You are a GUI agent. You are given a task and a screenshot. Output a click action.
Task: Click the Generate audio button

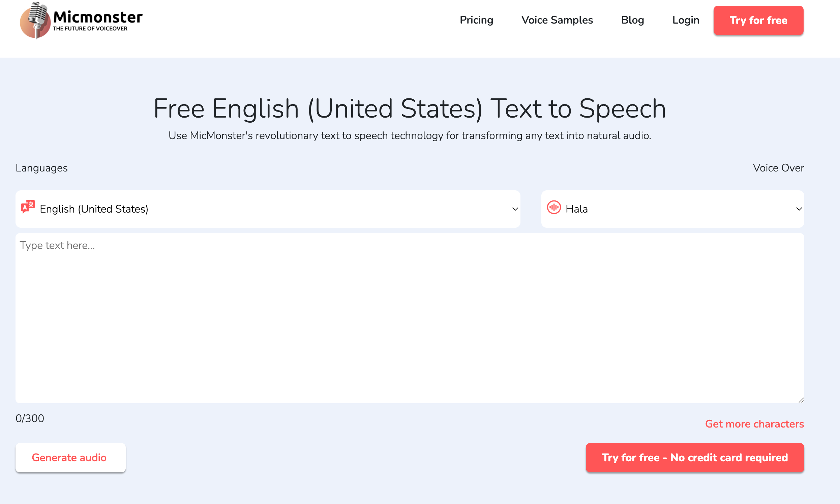click(70, 458)
